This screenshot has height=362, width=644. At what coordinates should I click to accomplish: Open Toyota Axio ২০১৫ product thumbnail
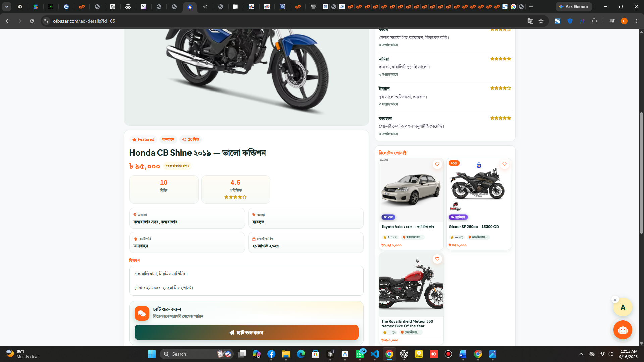[x=411, y=190]
